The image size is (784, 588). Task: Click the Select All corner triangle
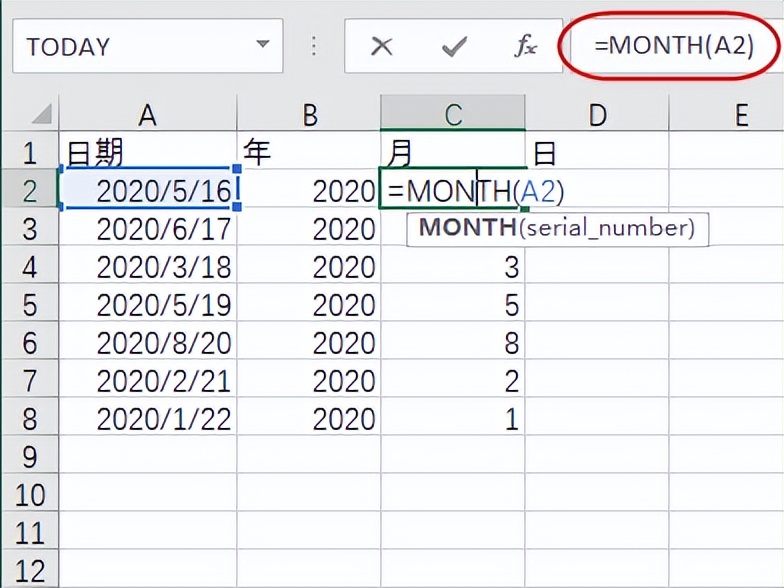[40, 115]
